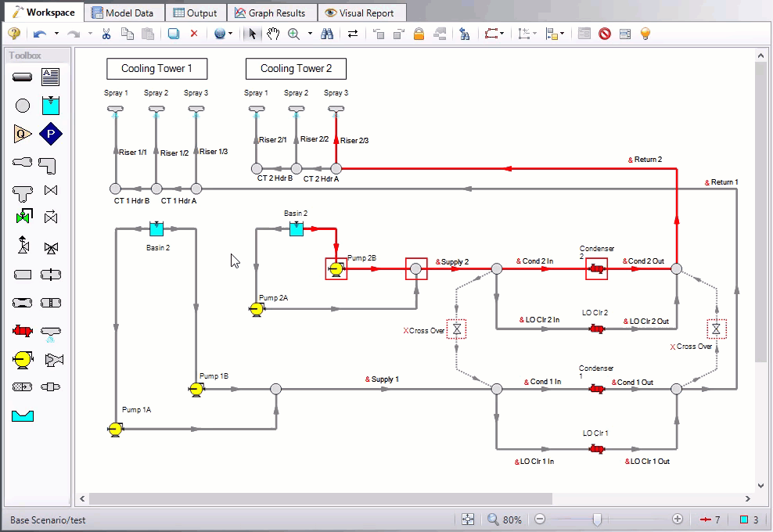Viewport: 773px width, 532px height.
Task: Select the Tee/Wye junction tool
Action: pyautogui.click(x=22, y=192)
